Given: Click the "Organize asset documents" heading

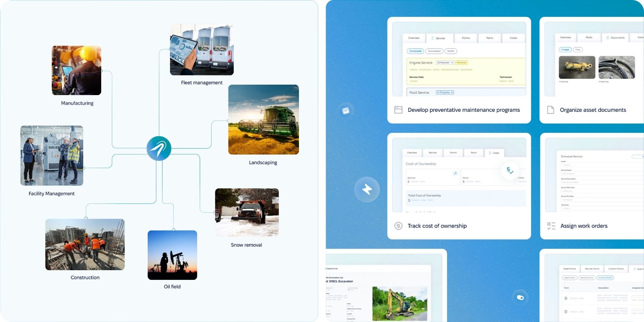Looking at the screenshot, I should point(593,110).
